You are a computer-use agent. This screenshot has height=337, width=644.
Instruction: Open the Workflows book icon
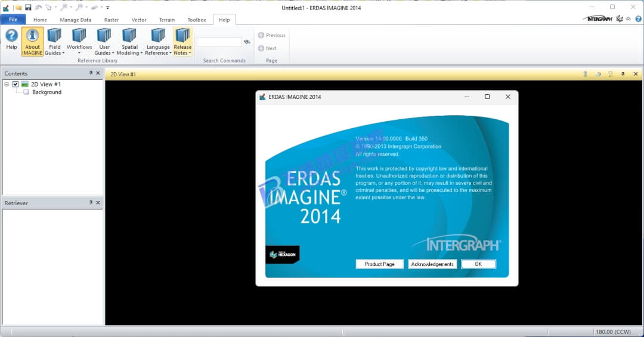pos(79,35)
